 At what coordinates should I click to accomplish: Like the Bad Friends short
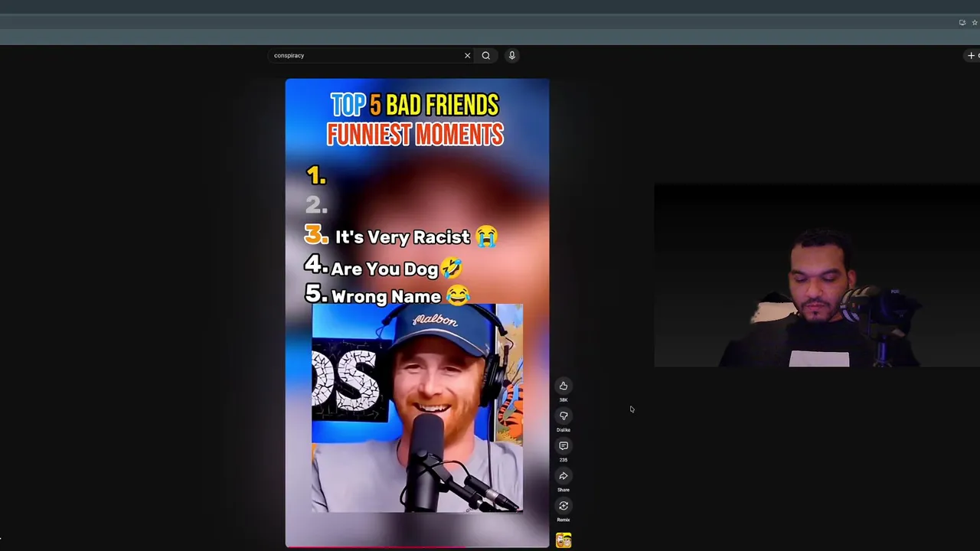coord(563,386)
